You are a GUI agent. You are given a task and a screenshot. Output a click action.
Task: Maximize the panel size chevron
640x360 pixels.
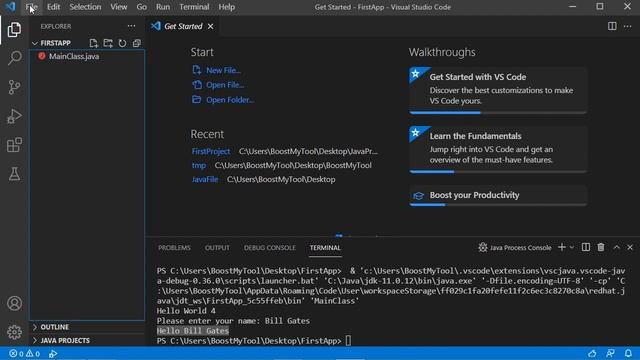tap(616, 247)
